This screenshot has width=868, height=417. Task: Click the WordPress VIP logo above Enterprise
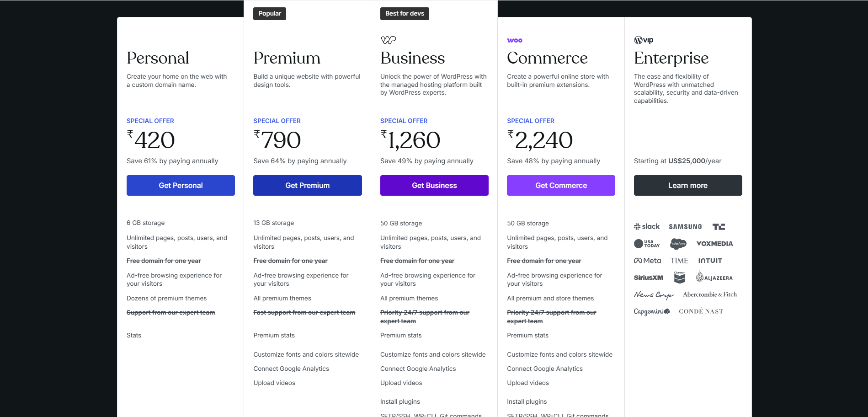644,40
